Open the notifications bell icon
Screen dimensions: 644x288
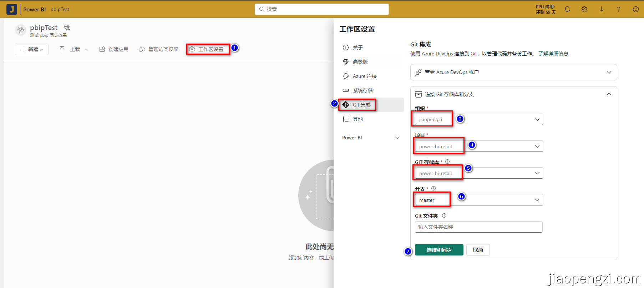567,9
